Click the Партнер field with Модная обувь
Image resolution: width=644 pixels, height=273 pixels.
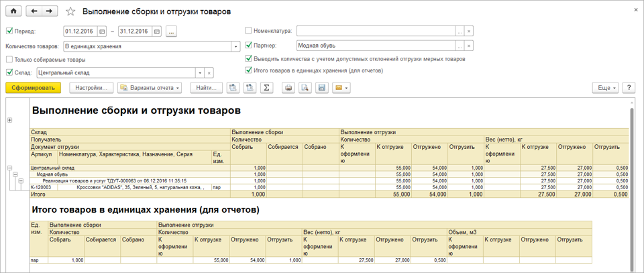[x=375, y=46]
